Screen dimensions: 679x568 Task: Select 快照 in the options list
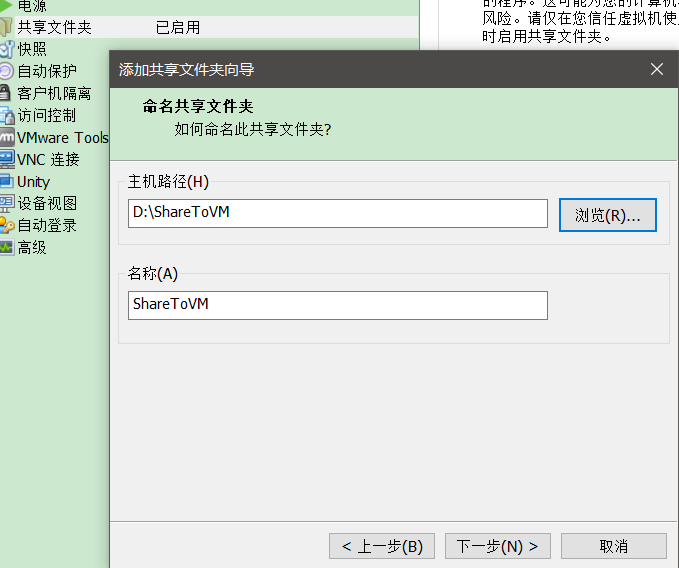(32, 49)
